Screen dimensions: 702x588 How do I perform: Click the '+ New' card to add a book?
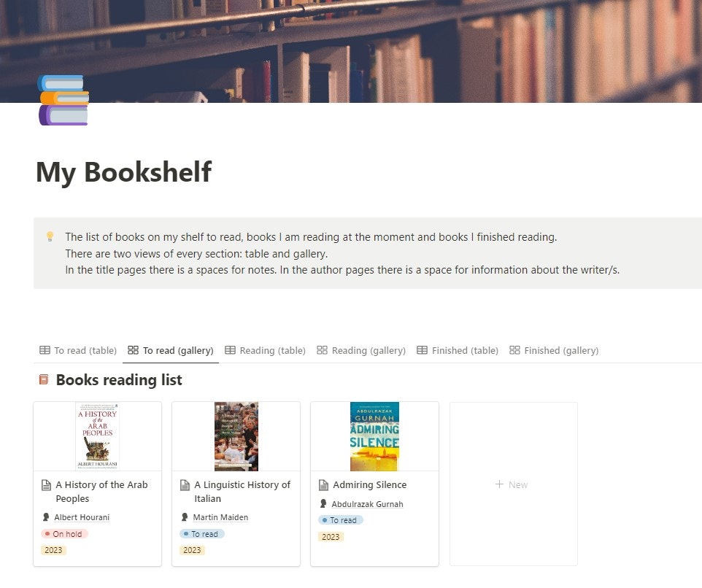[x=512, y=484]
